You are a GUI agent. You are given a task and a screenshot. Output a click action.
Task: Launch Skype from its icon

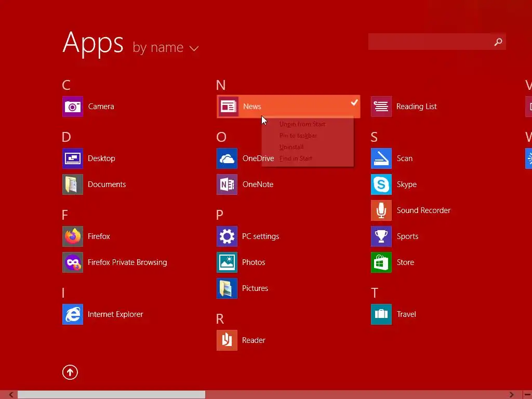381,184
